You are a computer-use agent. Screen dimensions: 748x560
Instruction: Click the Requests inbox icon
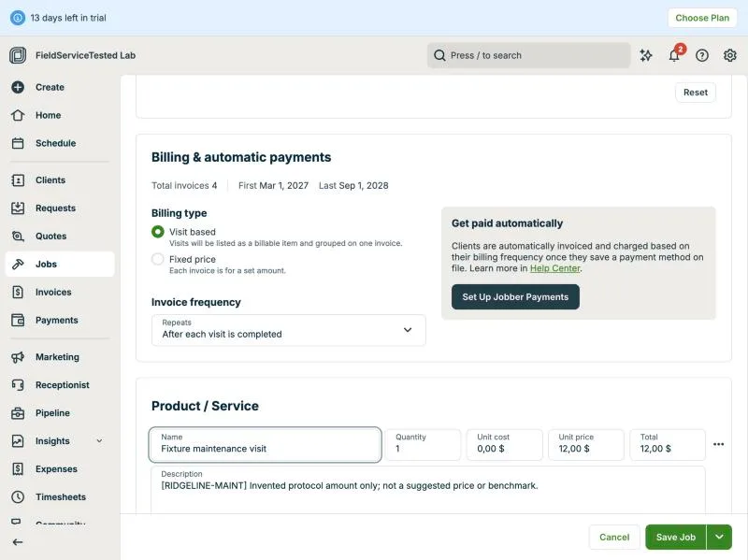click(18, 208)
